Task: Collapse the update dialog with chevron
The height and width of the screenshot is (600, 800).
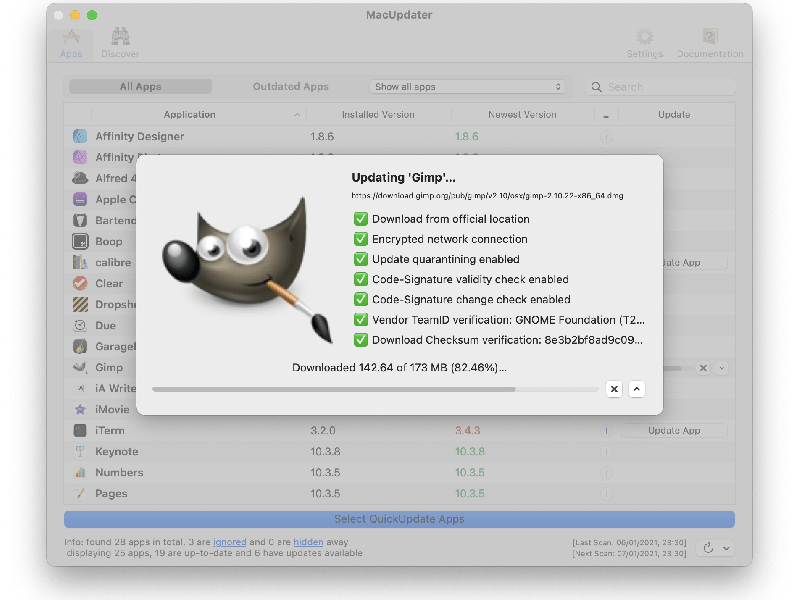Action: pos(637,389)
